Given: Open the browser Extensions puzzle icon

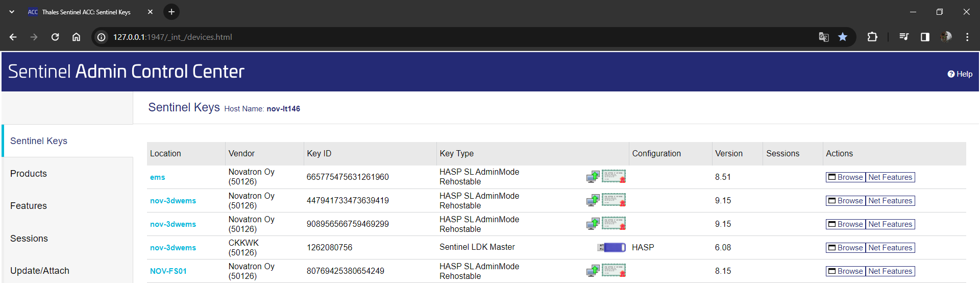Looking at the screenshot, I should [x=872, y=37].
